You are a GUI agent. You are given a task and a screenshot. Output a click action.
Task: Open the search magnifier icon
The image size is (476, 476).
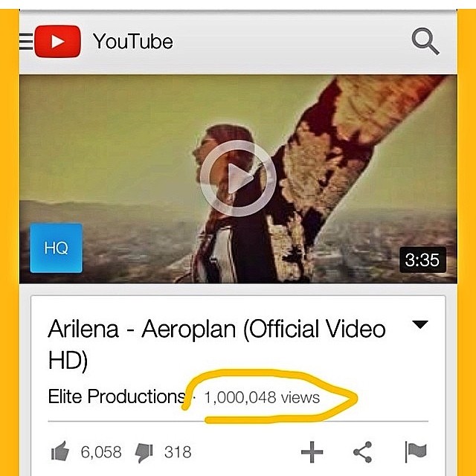pyautogui.click(x=425, y=42)
